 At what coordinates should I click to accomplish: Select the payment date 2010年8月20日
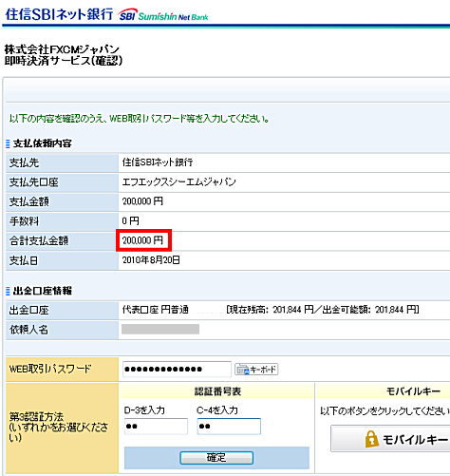(x=151, y=260)
